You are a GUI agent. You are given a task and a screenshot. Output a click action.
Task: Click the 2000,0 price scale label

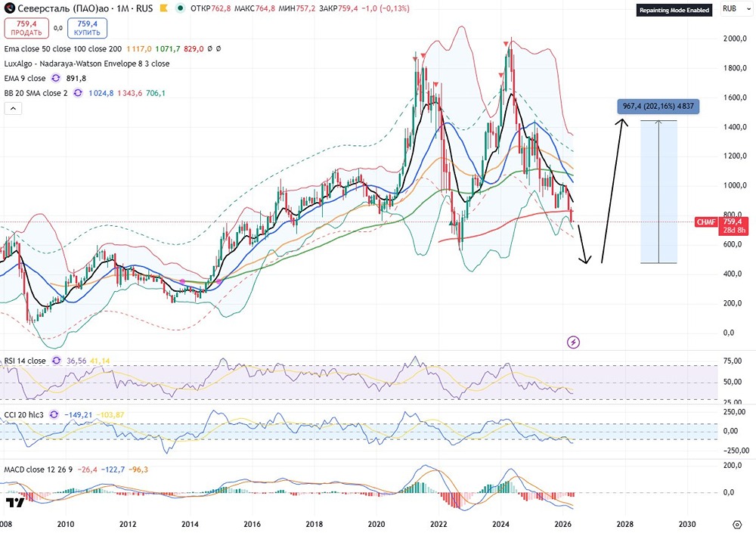pos(735,39)
